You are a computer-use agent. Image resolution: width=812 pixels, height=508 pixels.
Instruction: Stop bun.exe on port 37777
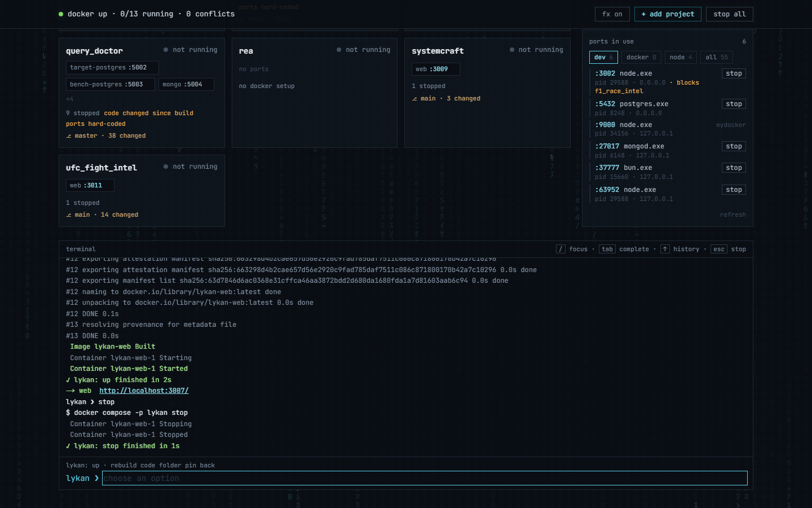coord(734,168)
